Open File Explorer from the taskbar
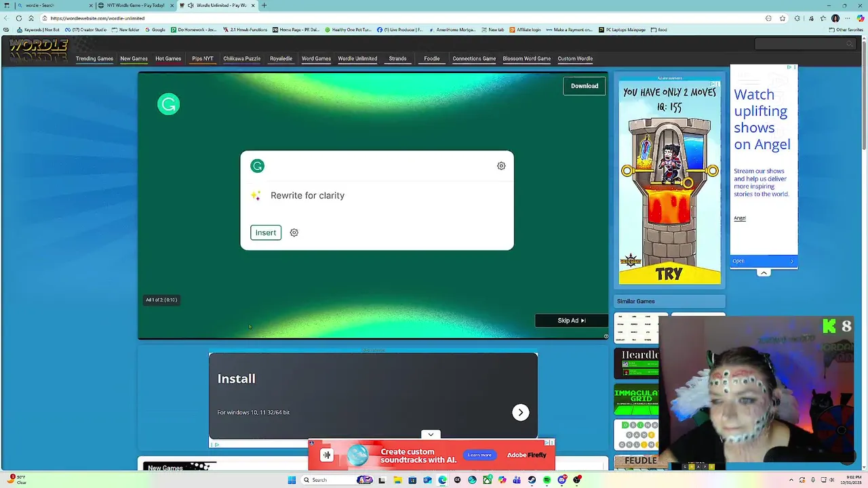The width and height of the screenshot is (868, 488). pyautogui.click(x=397, y=480)
